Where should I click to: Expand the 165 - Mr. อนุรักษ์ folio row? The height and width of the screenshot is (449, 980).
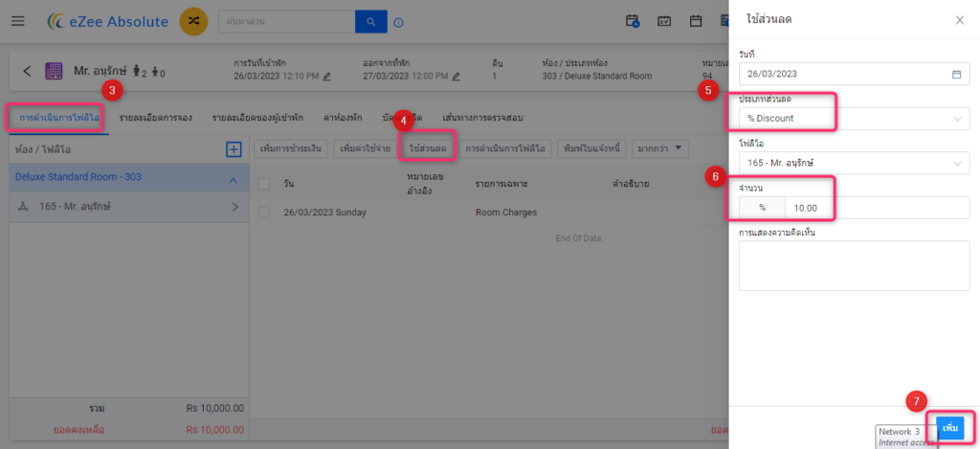[235, 207]
